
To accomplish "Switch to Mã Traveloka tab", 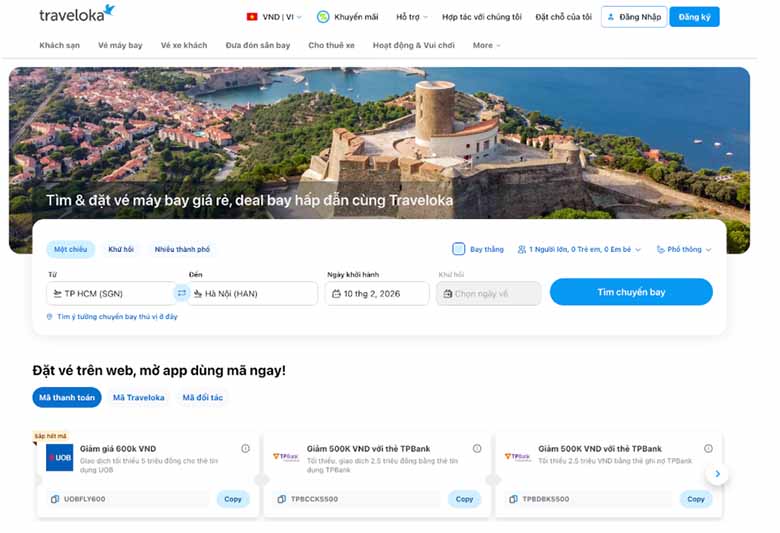I will [138, 398].
